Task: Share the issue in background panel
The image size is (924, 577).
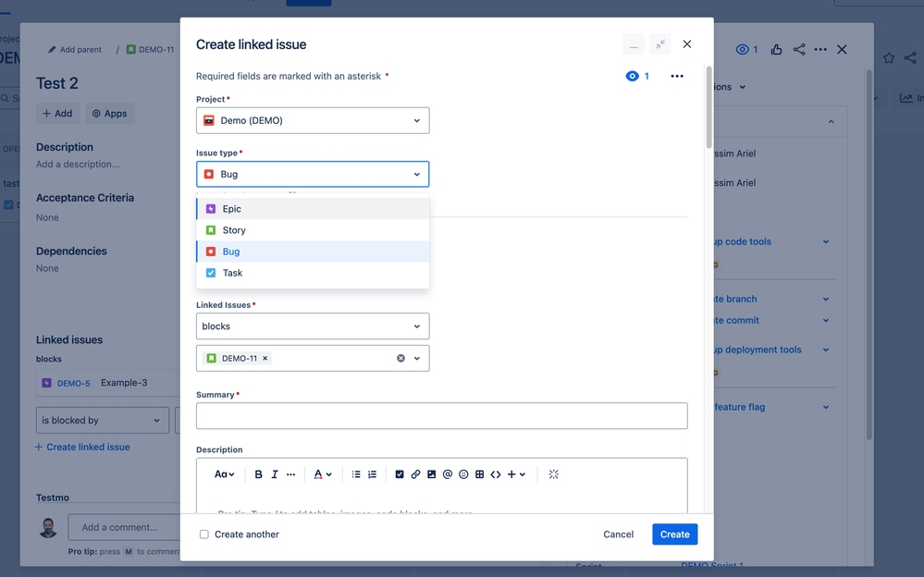Action: point(799,50)
